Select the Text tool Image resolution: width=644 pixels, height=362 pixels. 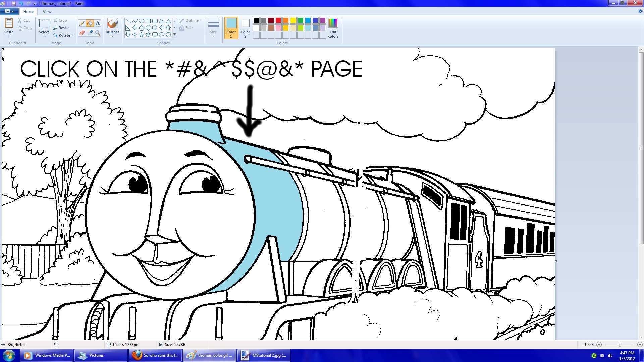(98, 23)
